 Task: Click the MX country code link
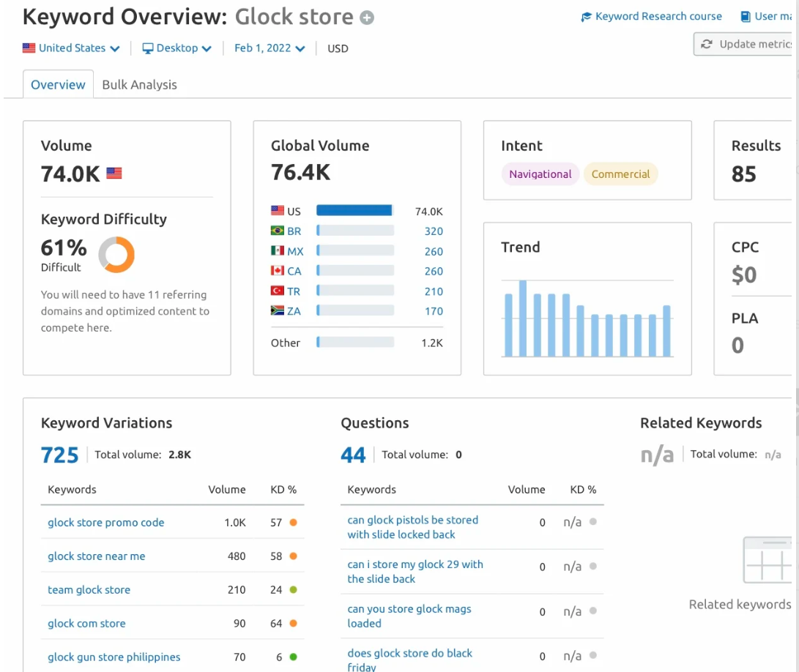click(295, 251)
